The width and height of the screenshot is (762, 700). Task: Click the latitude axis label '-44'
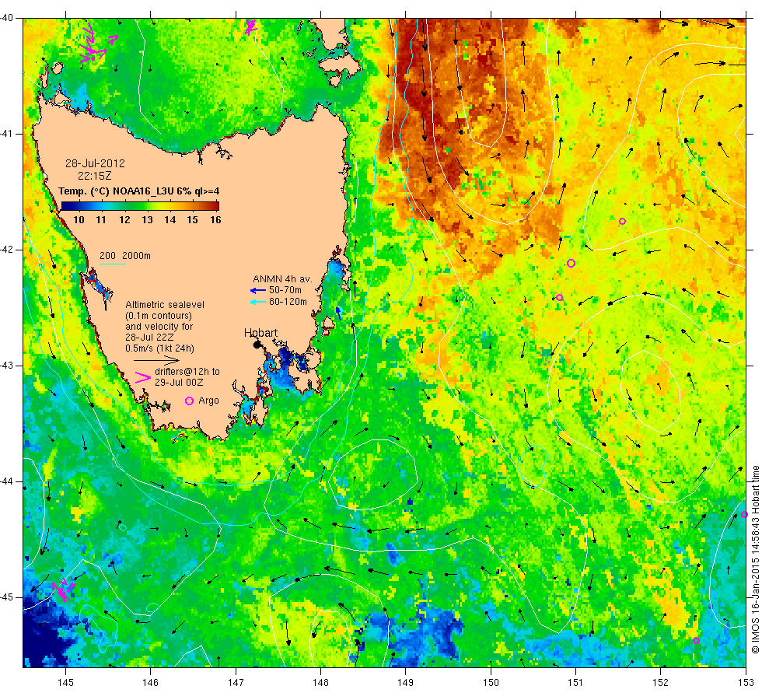[x=9, y=481]
